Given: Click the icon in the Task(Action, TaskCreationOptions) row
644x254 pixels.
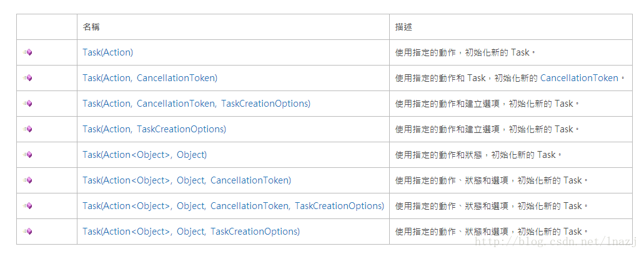Looking at the screenshot, I should coord(27,129).
